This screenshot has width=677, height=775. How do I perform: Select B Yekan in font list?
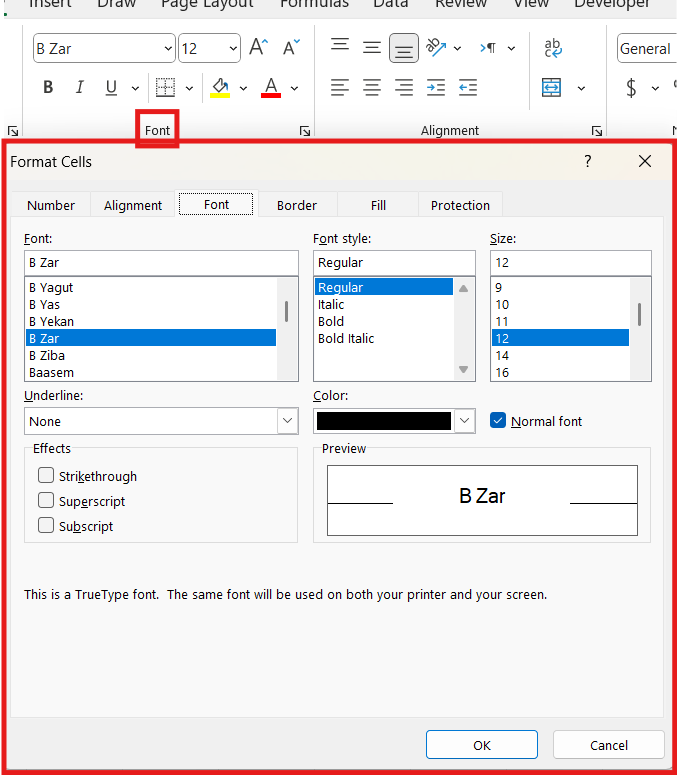151,321
